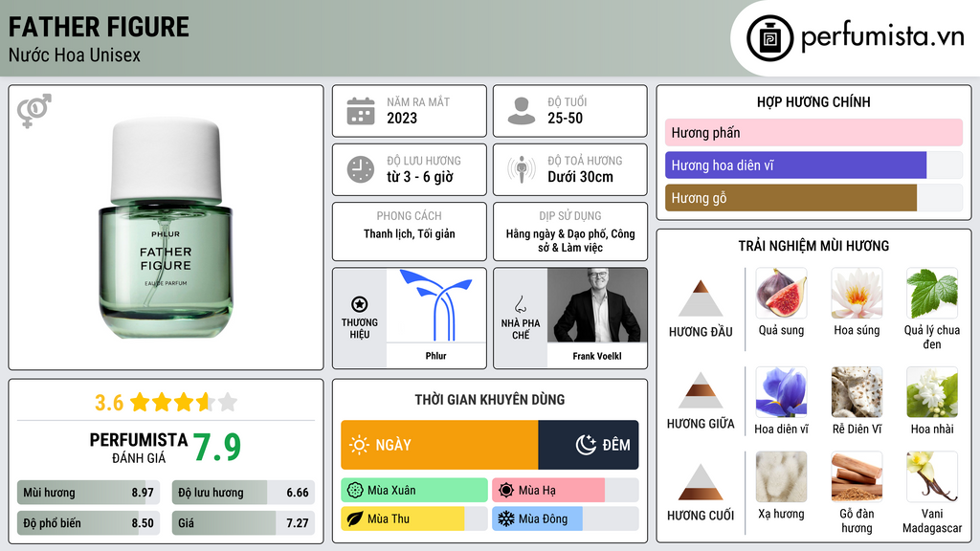
Task: Click the Phlur brand logo image
Action: click(x=436, y=305)
